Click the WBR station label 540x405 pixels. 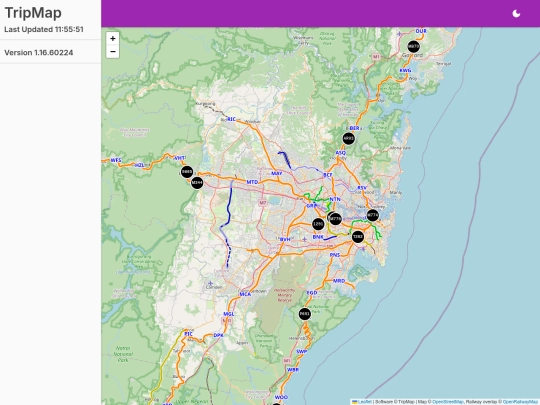[x=293, y=370]
